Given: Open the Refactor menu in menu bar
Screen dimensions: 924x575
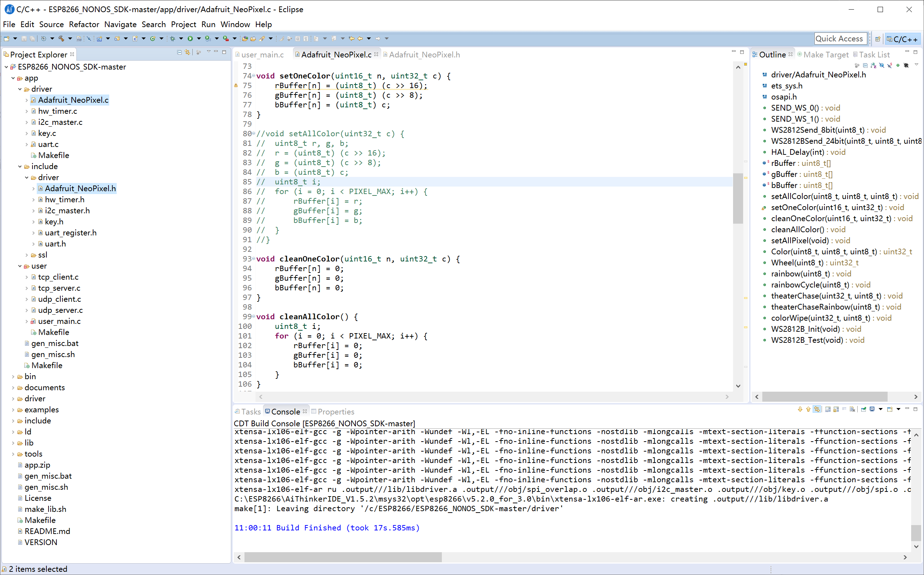Looking at the screenshot, I should click(x=84, y=24).
